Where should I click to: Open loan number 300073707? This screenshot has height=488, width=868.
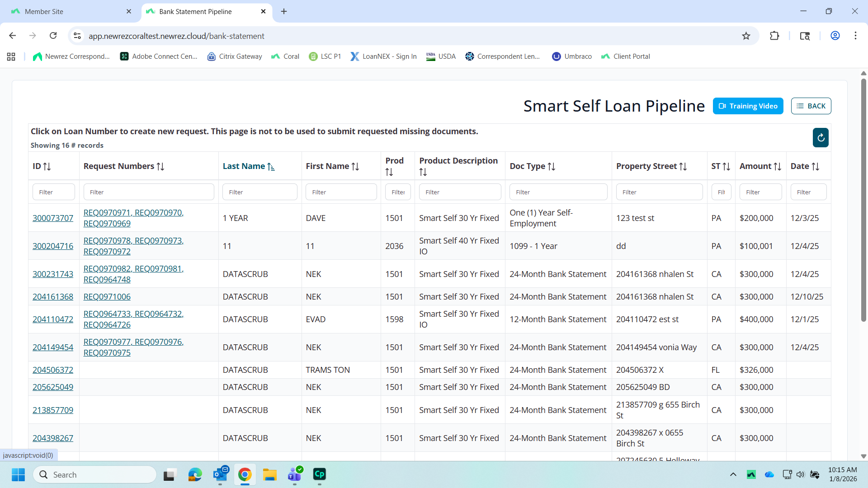pyautogui.click(x=53, y=218)
